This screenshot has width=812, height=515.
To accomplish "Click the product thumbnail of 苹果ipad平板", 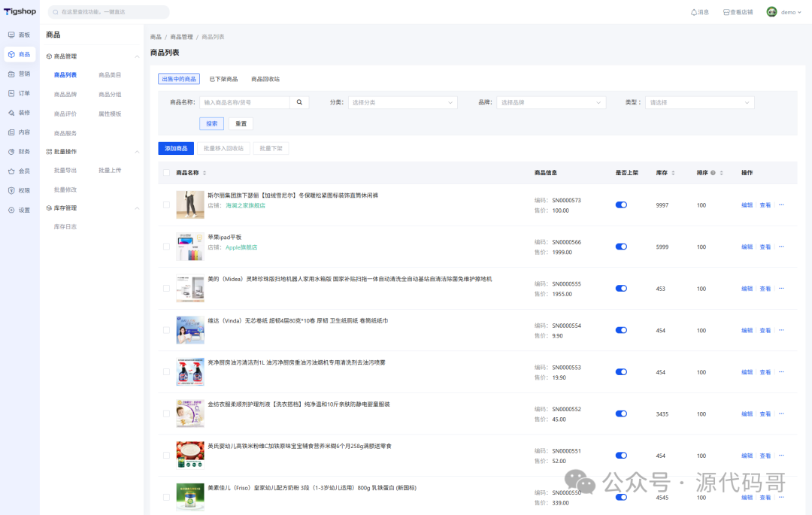I will pyautogui.click(x=189, y=247).
